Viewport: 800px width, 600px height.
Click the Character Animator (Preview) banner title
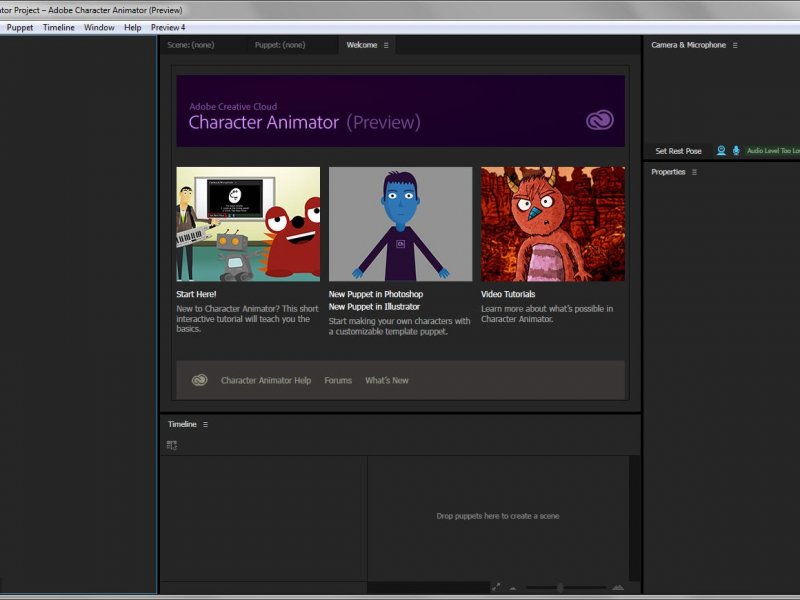pyautogui.click(x=304, y=122)
